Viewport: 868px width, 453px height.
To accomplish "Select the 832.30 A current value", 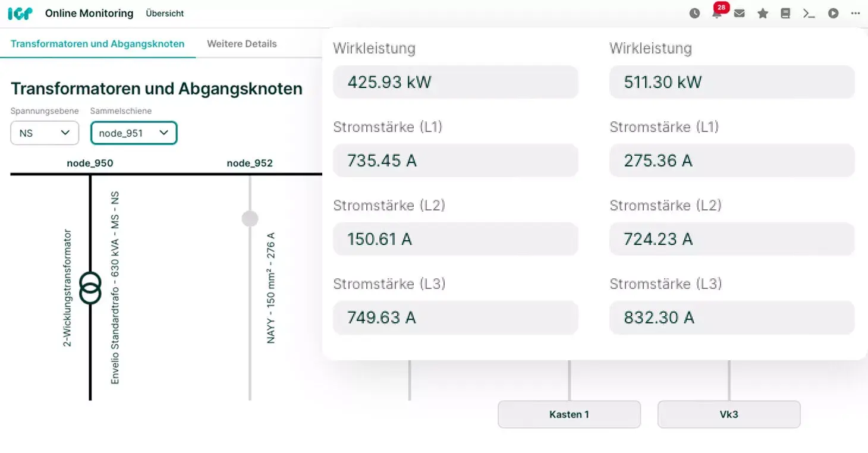I will click(732, 317).
